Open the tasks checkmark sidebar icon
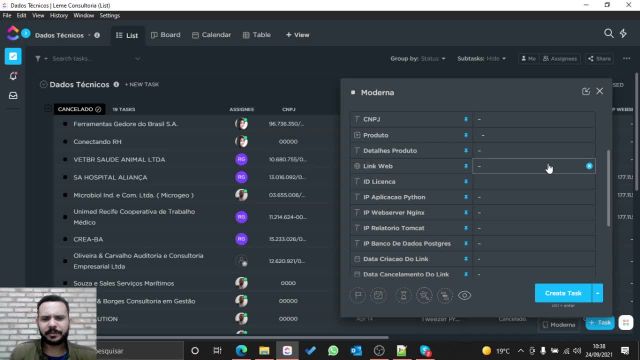The height and width of the screenshot is (360, 640). [x=13, y=56]
